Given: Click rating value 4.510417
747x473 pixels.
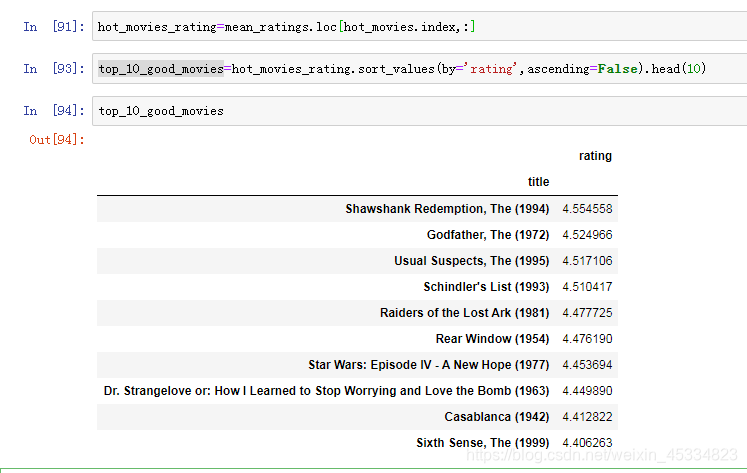Looking at the screenshot, I should click(x=587, y=287).
